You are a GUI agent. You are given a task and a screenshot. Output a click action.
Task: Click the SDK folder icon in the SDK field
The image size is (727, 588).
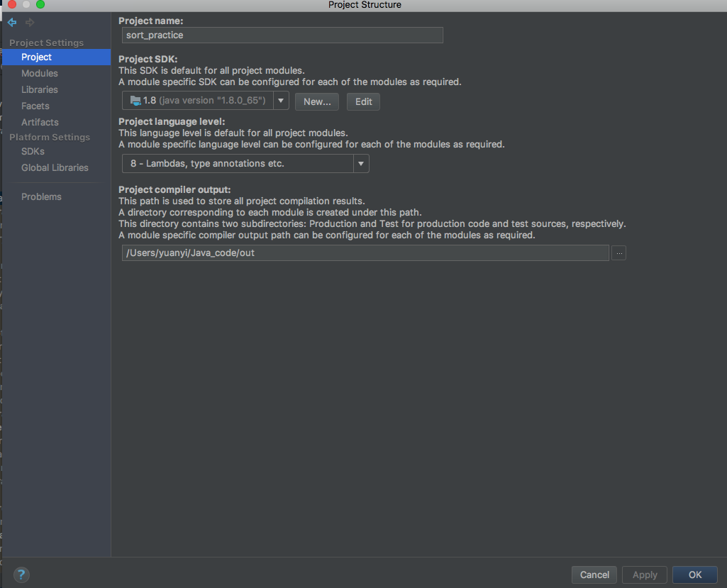(134, 100)
